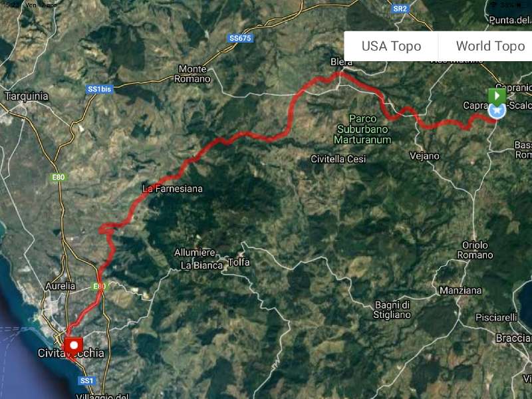
Task: Click the SS1bis road shield
Action: 99,89
